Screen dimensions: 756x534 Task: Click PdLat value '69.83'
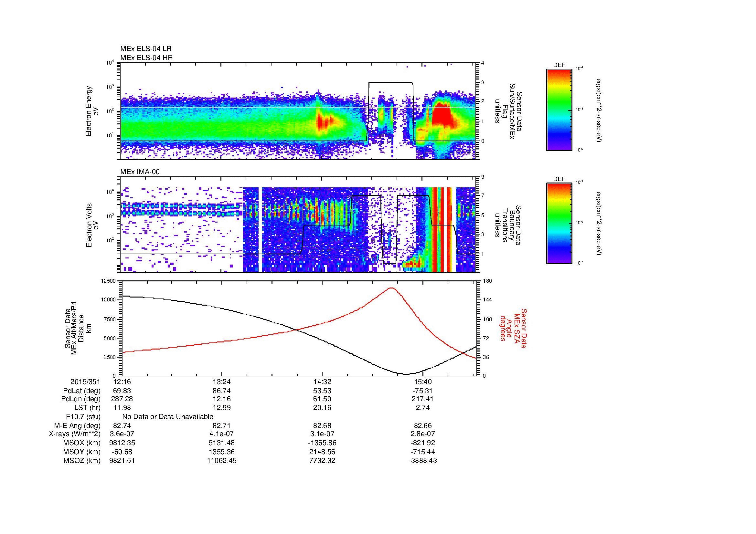click(x=122, y=391)
